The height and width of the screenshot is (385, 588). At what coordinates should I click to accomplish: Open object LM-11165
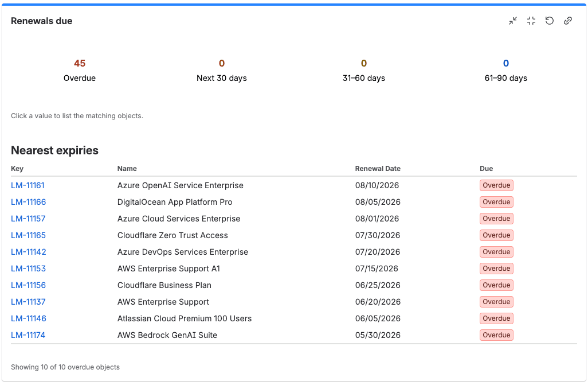pos(29,235)
